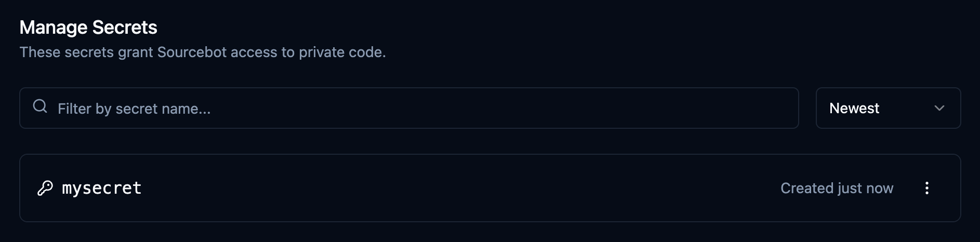Open the Newest sort dropdown

click(888, 108)
